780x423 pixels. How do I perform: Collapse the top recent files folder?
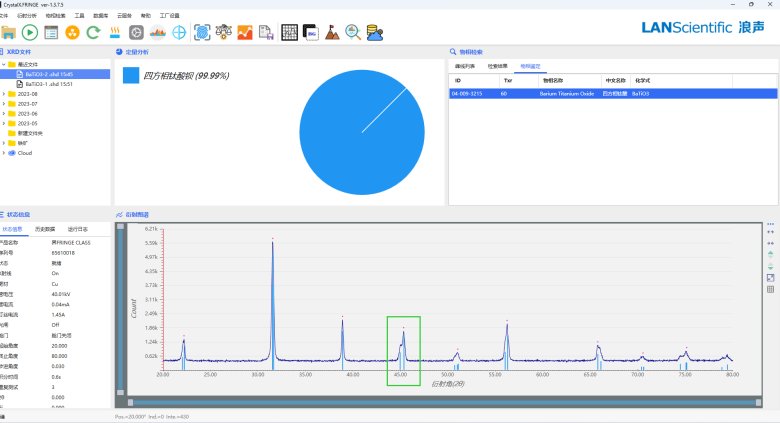click(4, 64)
